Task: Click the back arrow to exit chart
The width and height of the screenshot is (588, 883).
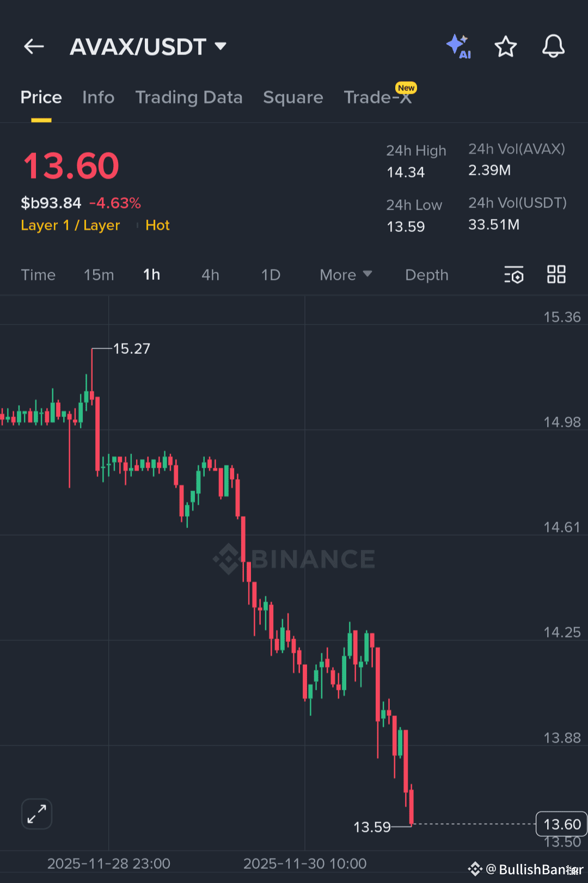Action: point(34,46)
